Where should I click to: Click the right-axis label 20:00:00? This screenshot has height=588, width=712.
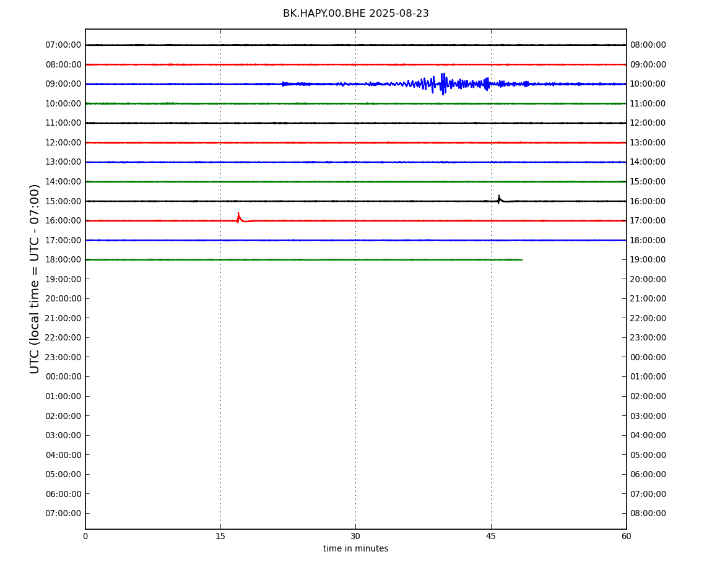tap(648, 279)
